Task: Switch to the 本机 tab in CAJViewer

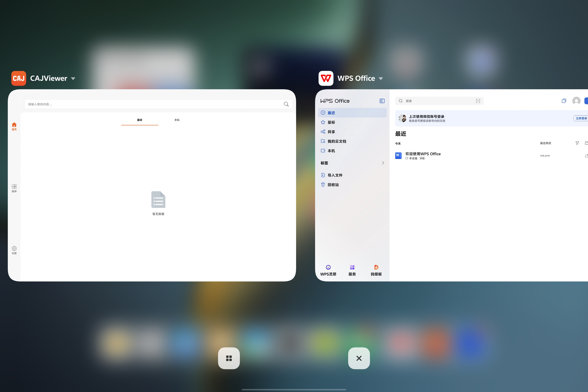Action: coord(177,120)
